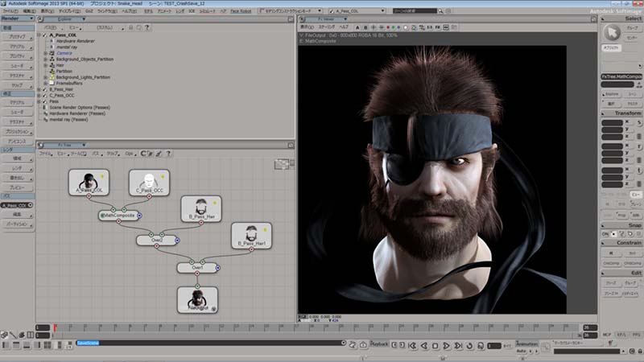Expand the Camera tree node
The image size is (644, 362).
click(x=46, y=53)
